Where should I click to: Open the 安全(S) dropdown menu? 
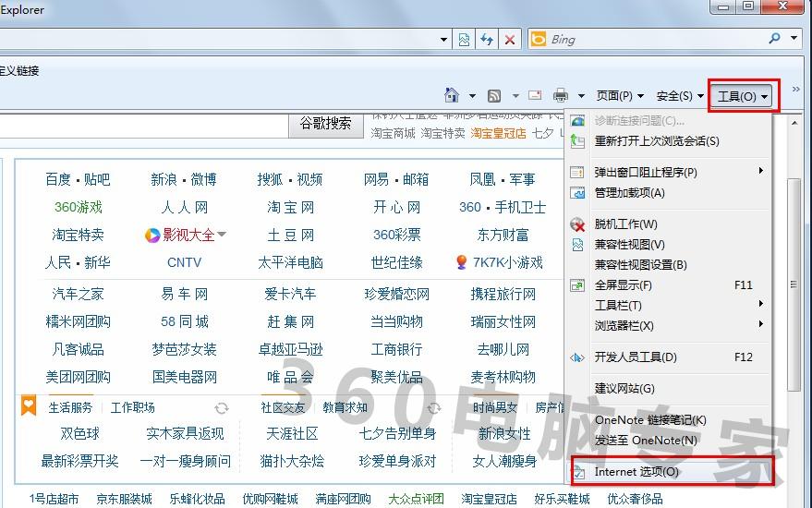point(680,96)
